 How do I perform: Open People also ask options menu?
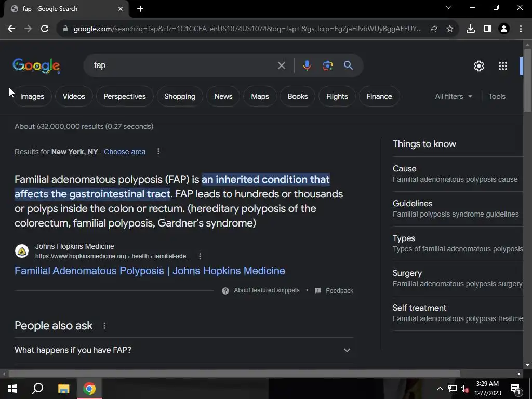click(104, 326)
